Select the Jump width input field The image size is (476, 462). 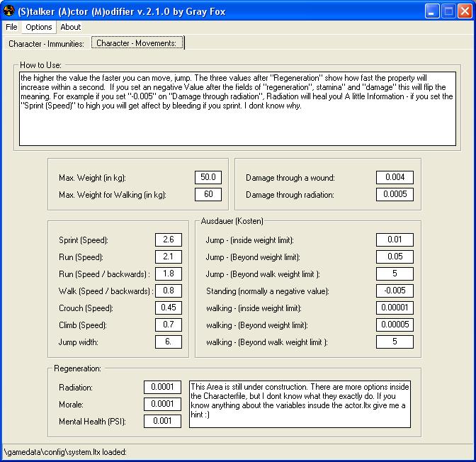coord(169,342)
